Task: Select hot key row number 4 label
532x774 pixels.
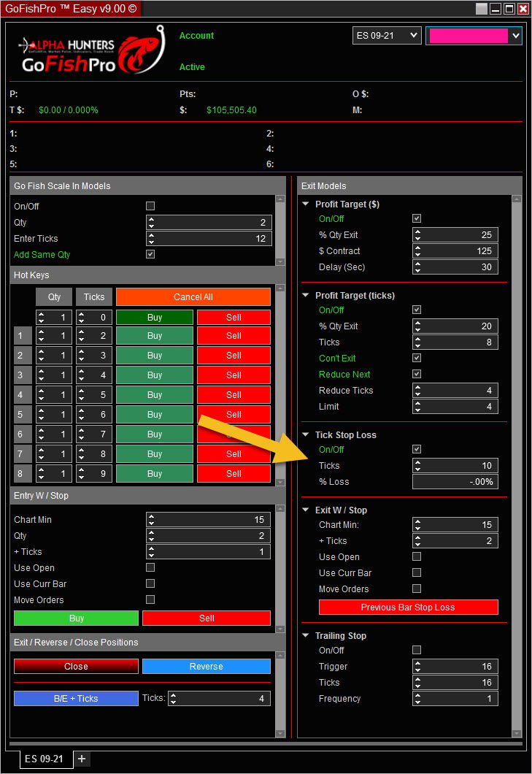Action: click(23, 395)
